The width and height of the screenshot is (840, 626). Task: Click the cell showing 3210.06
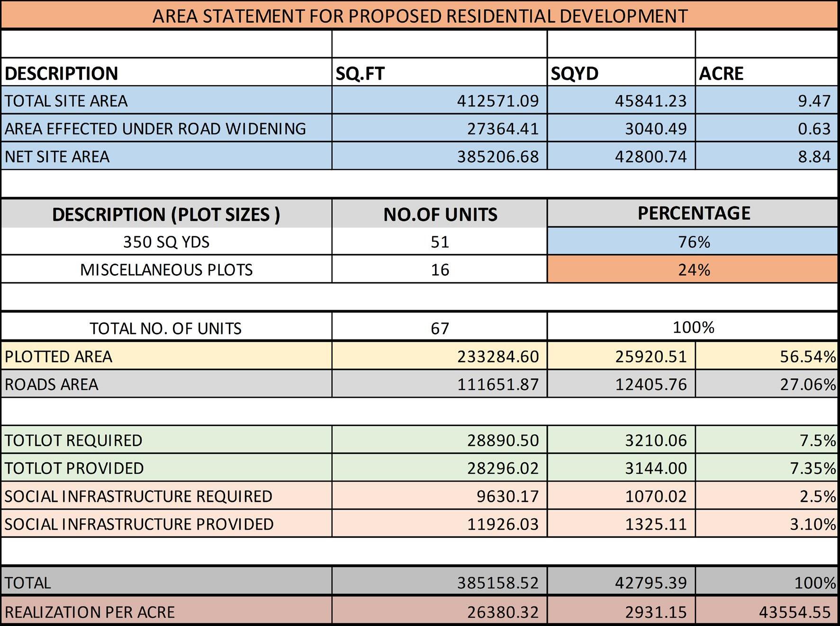click(621, 439)
